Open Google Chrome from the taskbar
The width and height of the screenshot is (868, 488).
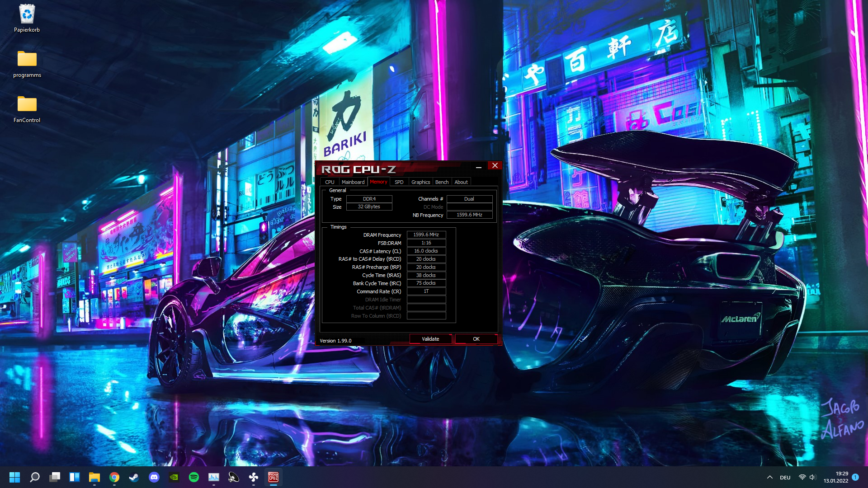114,477
